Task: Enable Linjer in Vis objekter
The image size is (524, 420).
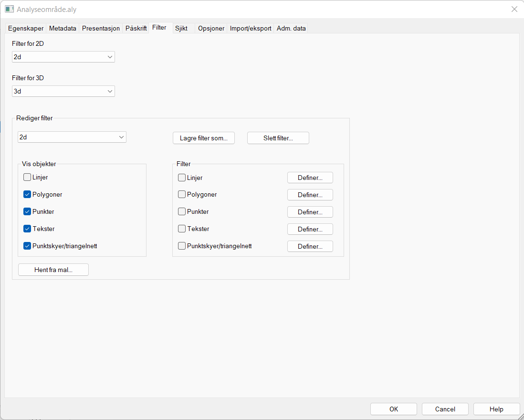Action: pyautogui.click(x=27, y=178)
